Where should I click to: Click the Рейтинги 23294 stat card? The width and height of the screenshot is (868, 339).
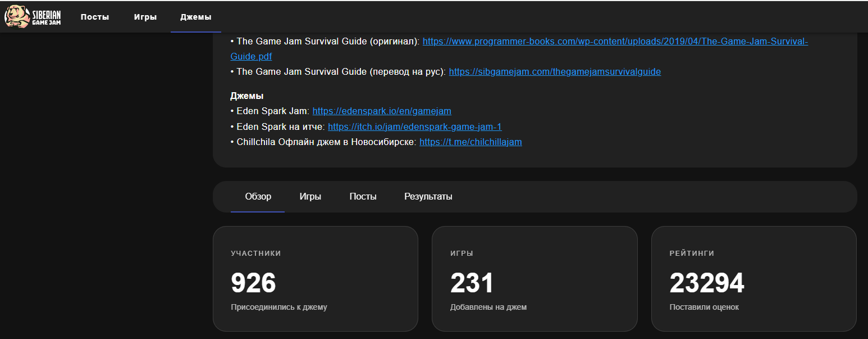point(754,279)
